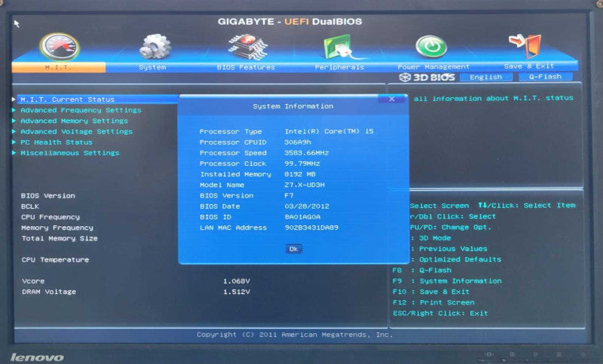Click the Save & Exit door icon
The image size is (603, 364).
(525, 45)
